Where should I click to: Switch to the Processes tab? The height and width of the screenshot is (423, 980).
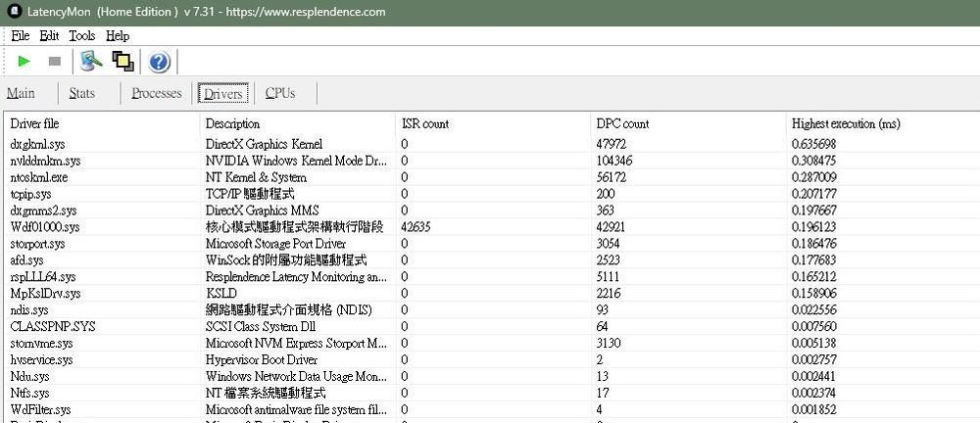(x=157, y=93)
